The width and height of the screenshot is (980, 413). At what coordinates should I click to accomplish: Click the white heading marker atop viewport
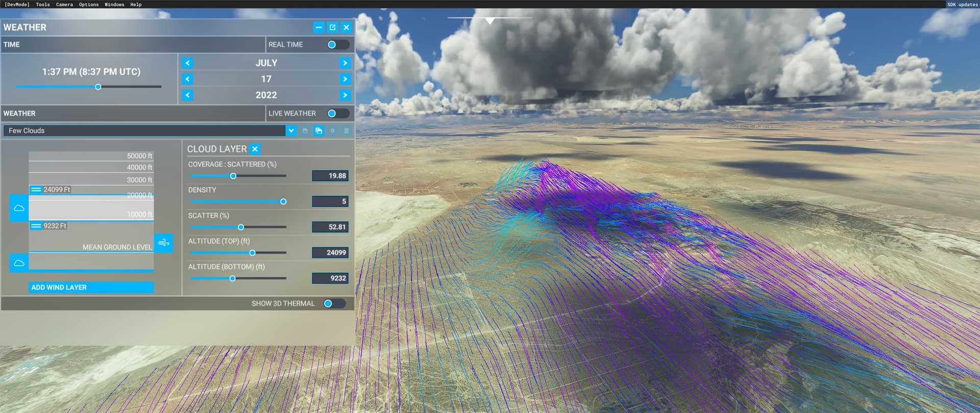click(x=490, y=21)
